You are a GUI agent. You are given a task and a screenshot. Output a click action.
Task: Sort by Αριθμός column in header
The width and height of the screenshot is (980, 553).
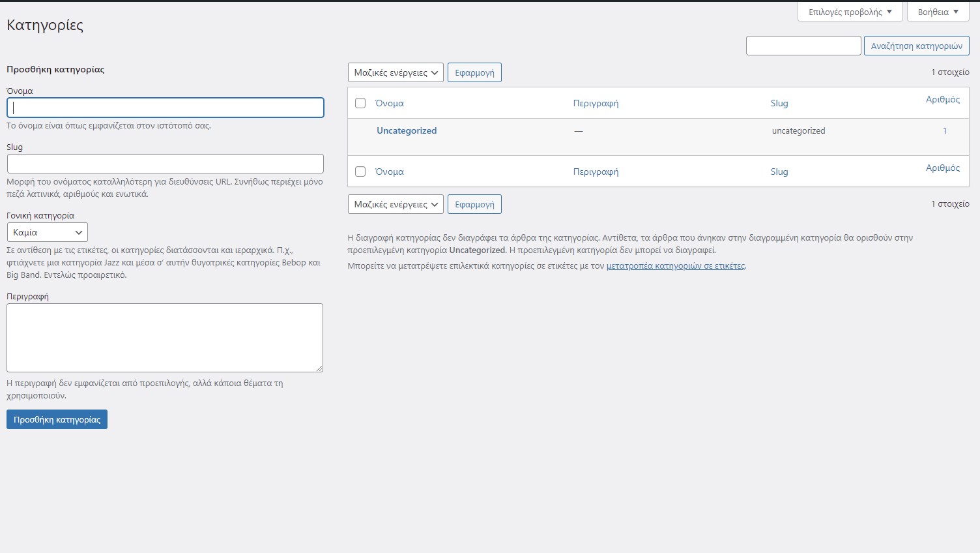click(x=942, y=99)
